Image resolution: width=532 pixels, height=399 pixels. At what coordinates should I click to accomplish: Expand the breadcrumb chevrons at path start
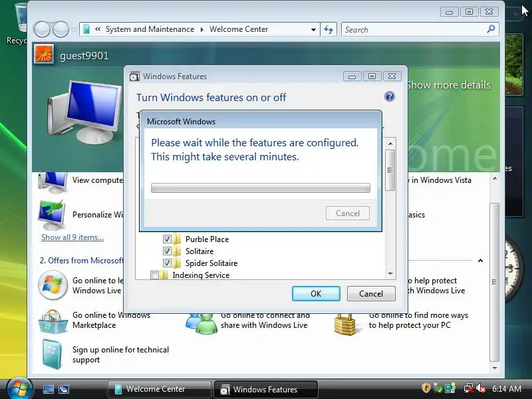98,29
